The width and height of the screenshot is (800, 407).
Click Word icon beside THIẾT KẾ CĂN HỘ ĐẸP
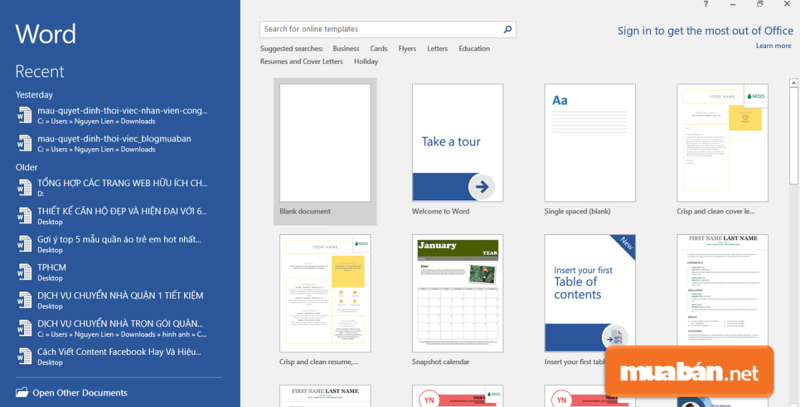[x=24, y=215]
